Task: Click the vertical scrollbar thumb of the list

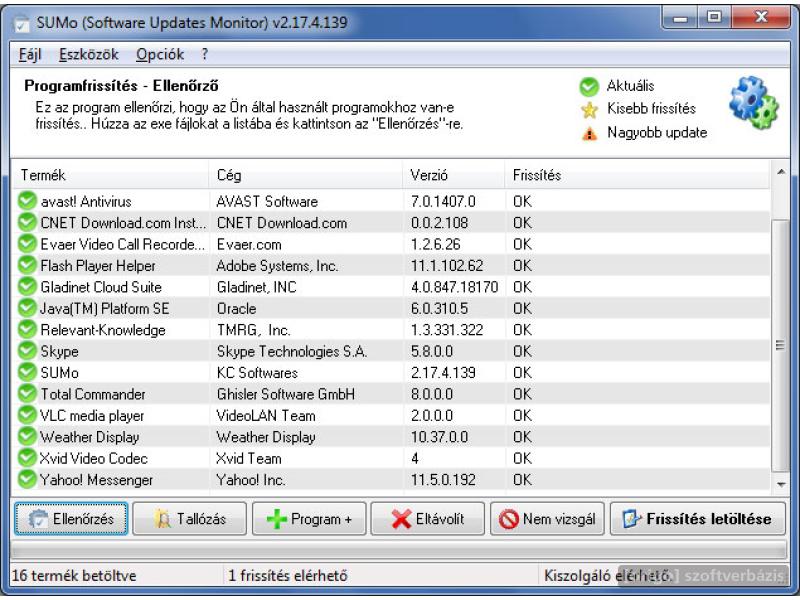Action: tap(781, 346)
